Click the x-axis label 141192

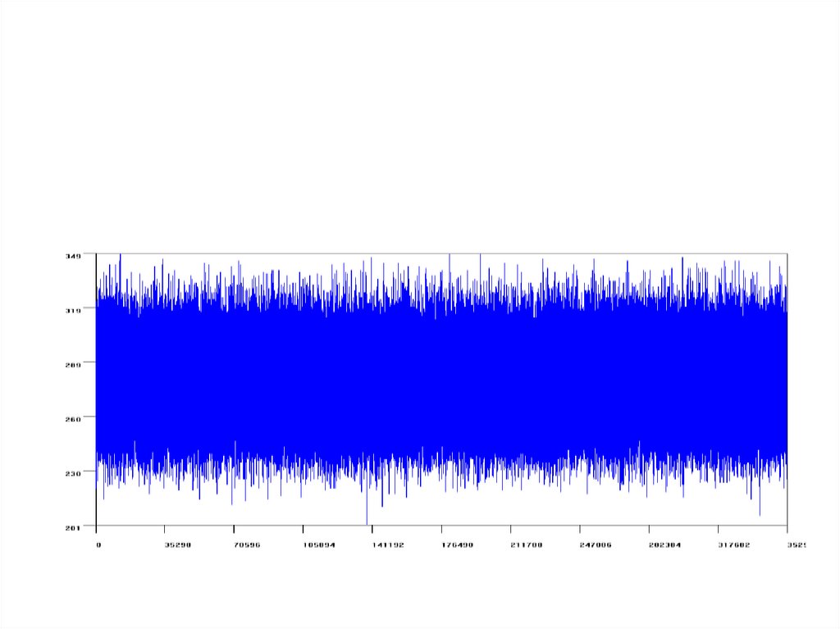388,545
